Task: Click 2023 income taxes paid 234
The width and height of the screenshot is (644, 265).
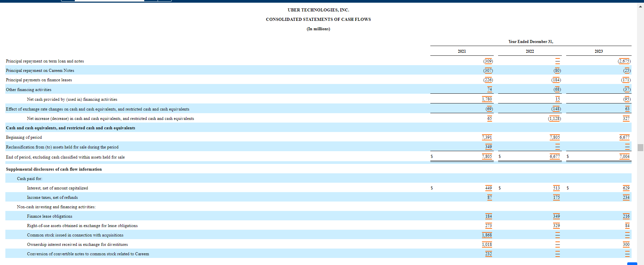Action: (626, 197)
